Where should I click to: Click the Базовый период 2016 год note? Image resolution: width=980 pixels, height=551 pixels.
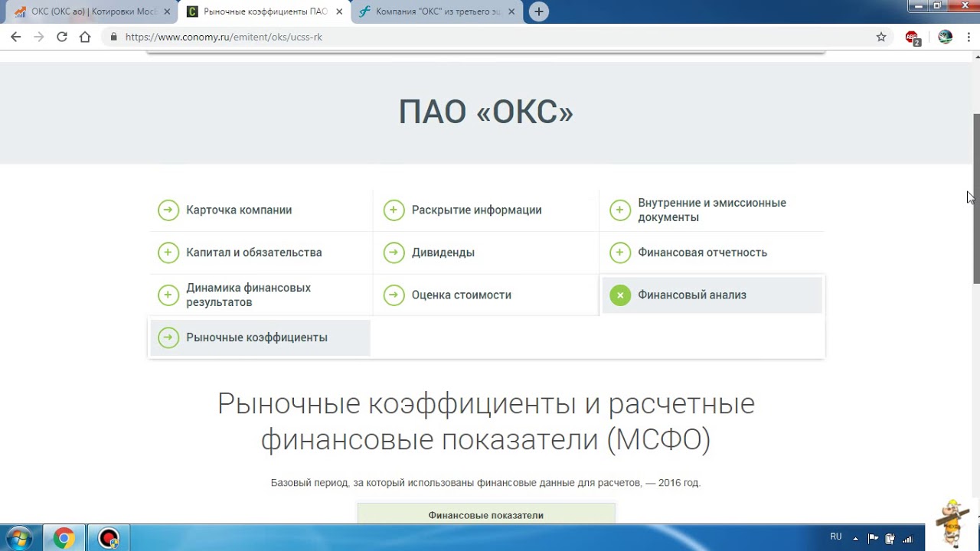pos(485,483)
